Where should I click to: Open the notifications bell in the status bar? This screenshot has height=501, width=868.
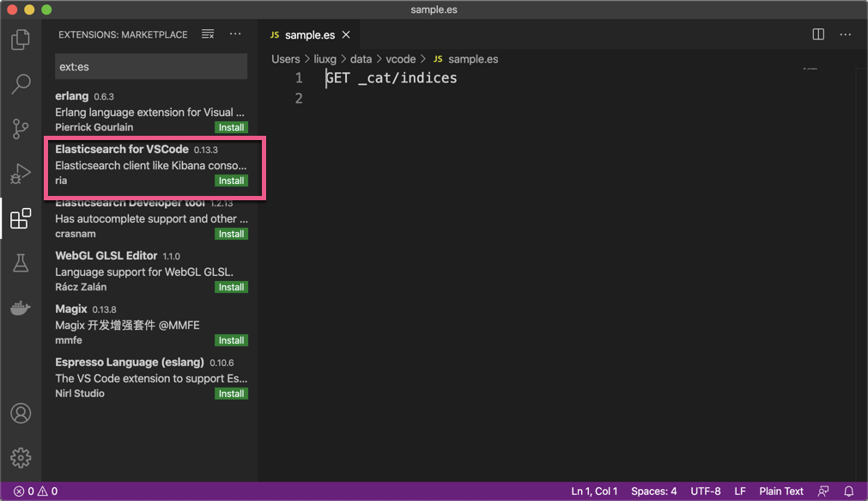click(851, 491)
